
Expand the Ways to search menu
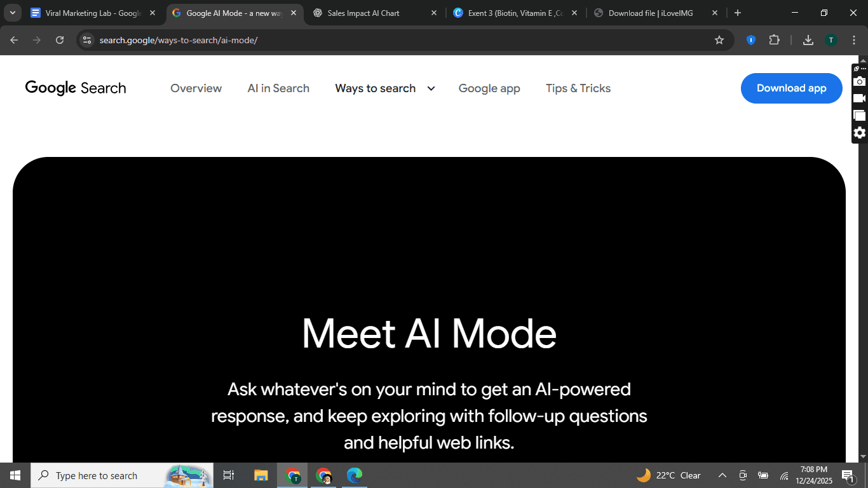[385, 88]
